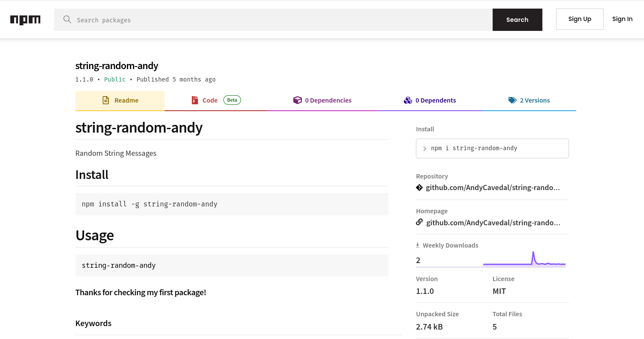This screenshot has width=644, height=339.
Task: Click the Readme document icon
Action: click(x=105, y=100)
